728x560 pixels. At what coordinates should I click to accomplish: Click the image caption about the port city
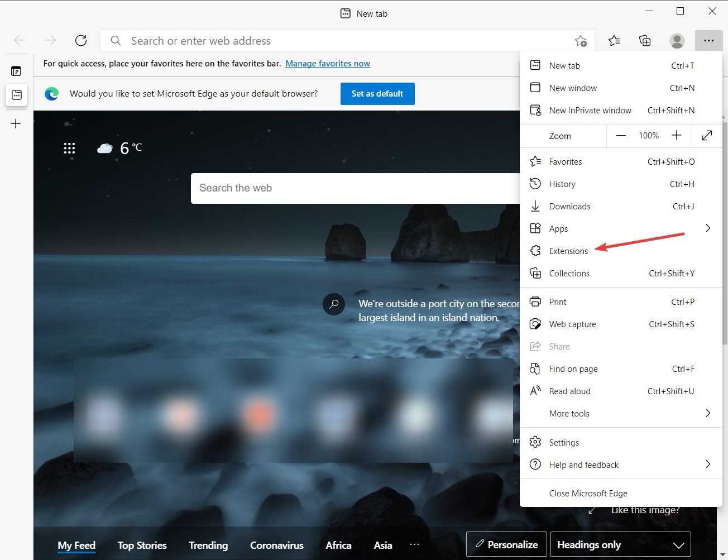[x=439, y=310]
